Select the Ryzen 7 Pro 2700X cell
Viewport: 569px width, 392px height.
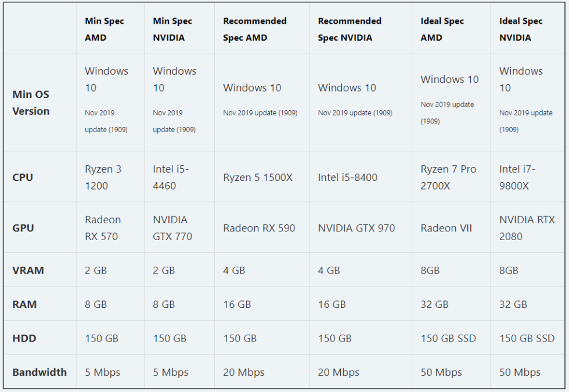click(448, 177)
